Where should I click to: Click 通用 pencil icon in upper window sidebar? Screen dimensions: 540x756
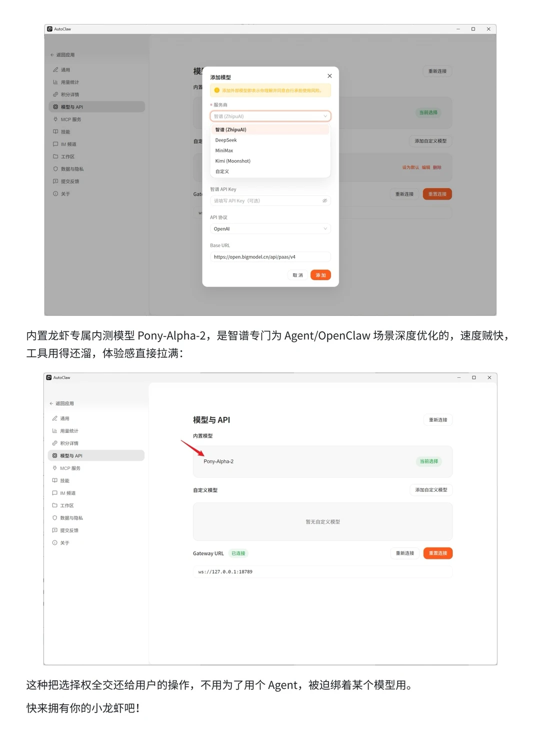tap(55, 70)
